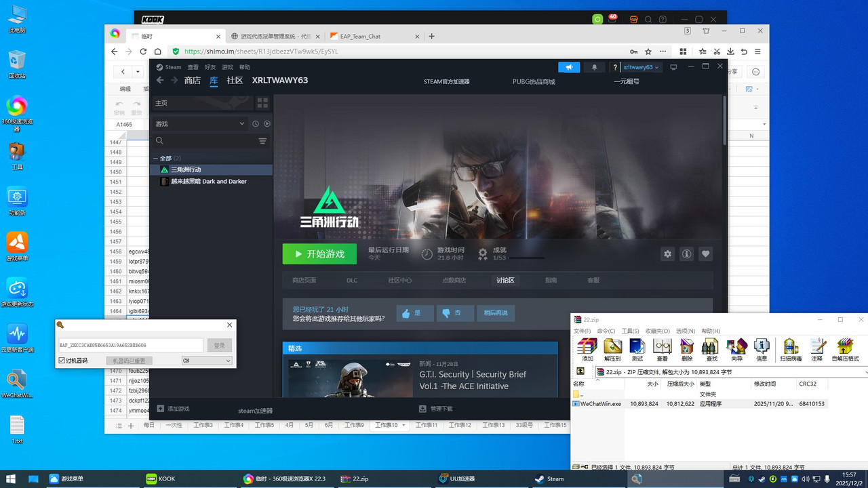Click the 管理下载 link in Steam
Screen dimensions: 868x488
(436, 409)
